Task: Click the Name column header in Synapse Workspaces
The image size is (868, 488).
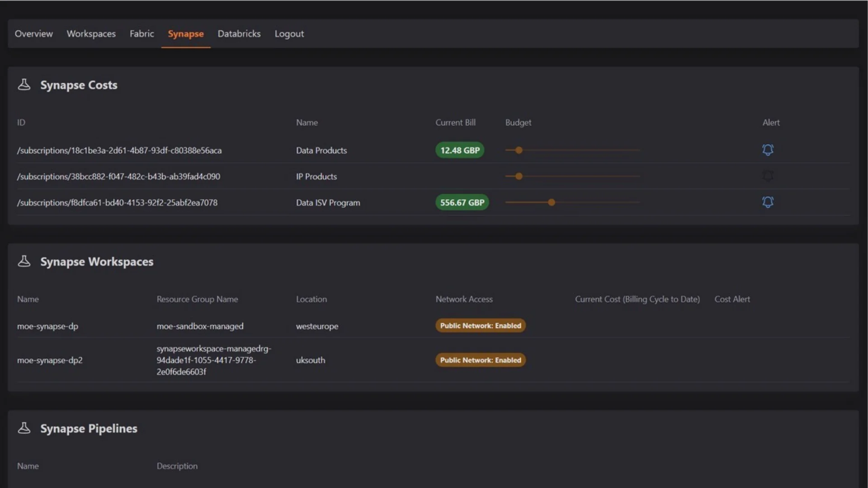Action: 28,299
